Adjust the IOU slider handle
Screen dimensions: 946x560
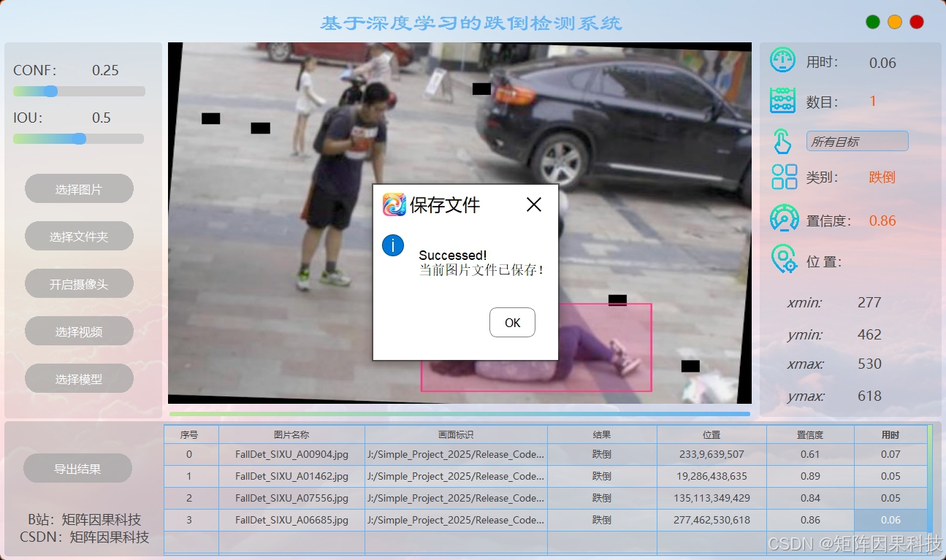[79, 139]
